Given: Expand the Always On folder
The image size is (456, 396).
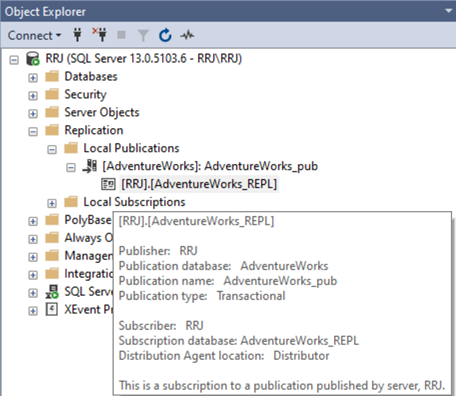Looking at the screenshot, I should (33, 239).
